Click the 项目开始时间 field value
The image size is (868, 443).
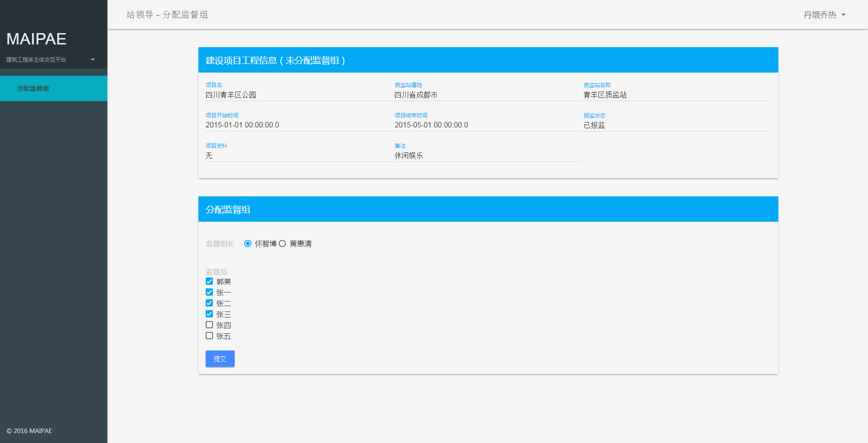(x=298, y=125)
